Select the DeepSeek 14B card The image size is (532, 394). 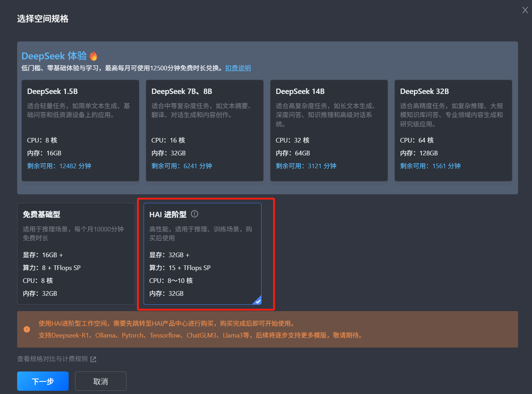coord(329,130)
